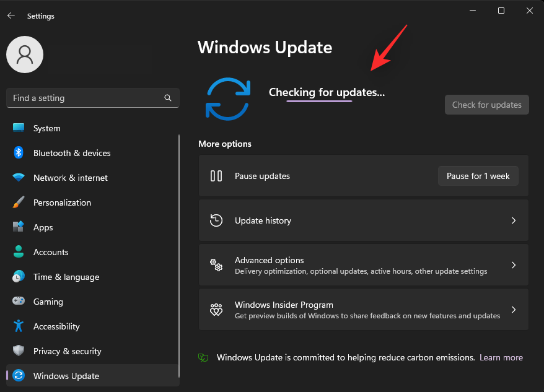
Task: Open the Learn more link
Action: 501,357
